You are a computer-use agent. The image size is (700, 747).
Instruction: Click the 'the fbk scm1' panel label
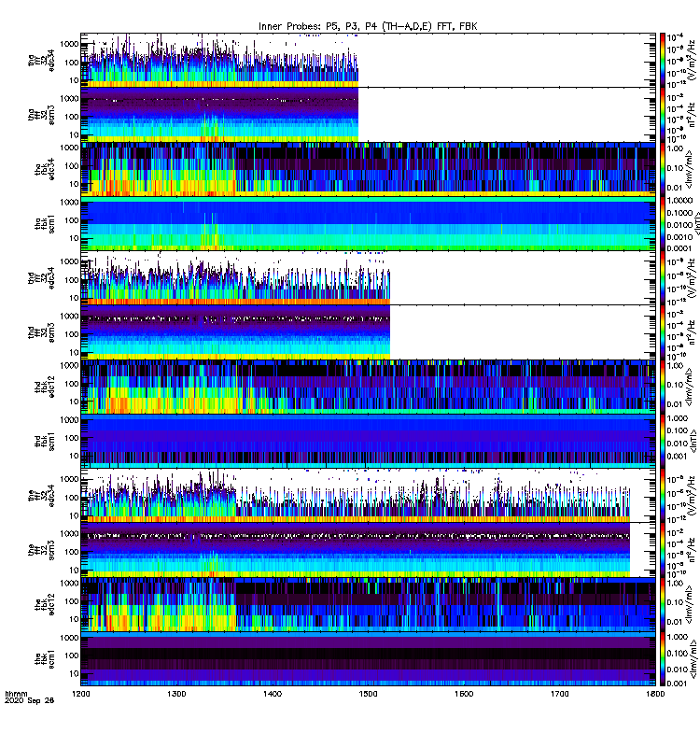(x=45, y=659)
